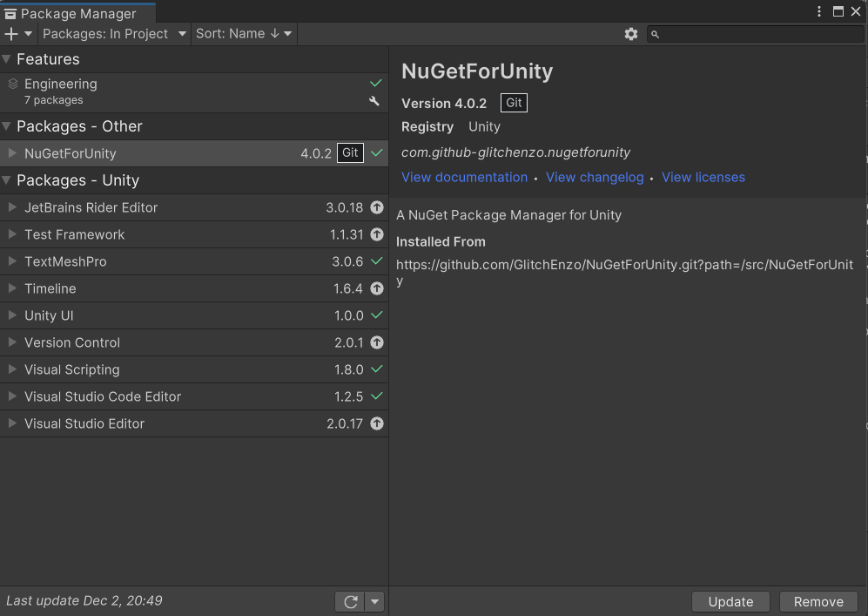Open Packages: In Project dropdown
Screen dimensions: 868x616
[x=114, y=34]
